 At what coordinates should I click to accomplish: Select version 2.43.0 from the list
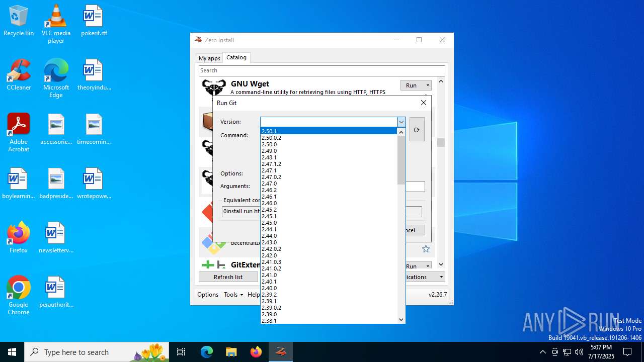click(x=329, y=242)
